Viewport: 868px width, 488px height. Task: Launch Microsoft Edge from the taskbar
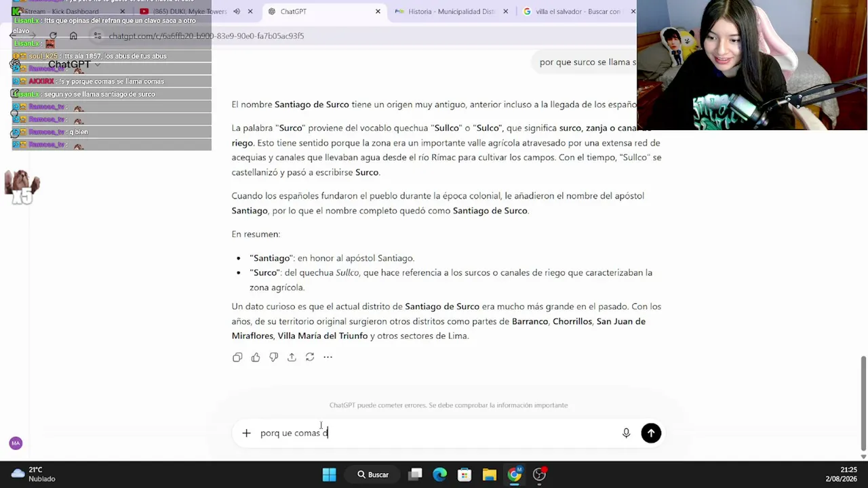[440, 474]
